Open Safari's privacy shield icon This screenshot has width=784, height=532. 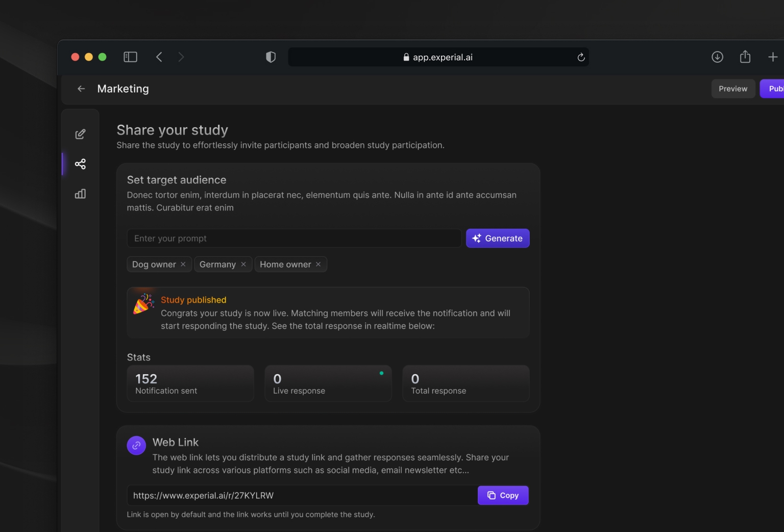271,57
